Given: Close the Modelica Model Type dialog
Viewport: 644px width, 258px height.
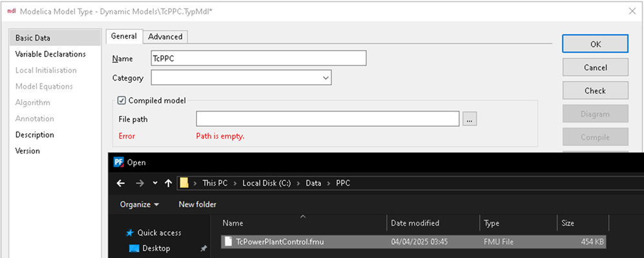Looking at the screenshot, I should [631, 10].
